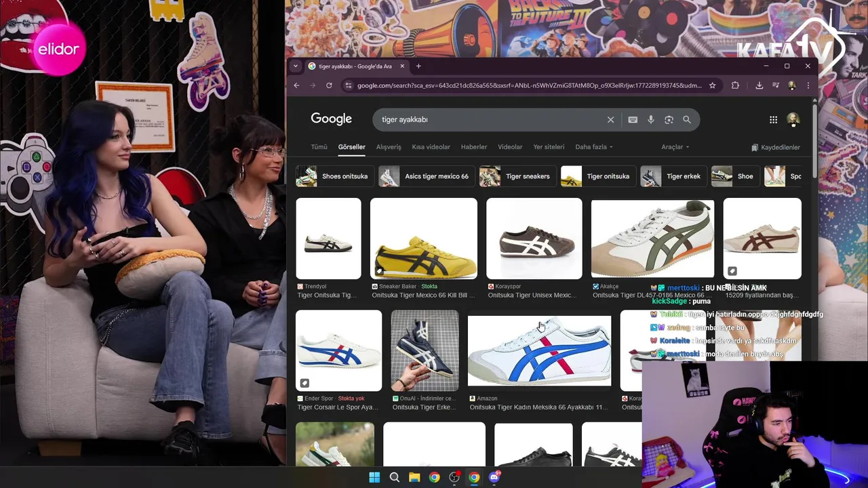This screenshot has height=488, width=868.
Task: Open the tab search chevron in Chrome
Action: [295, 66]
